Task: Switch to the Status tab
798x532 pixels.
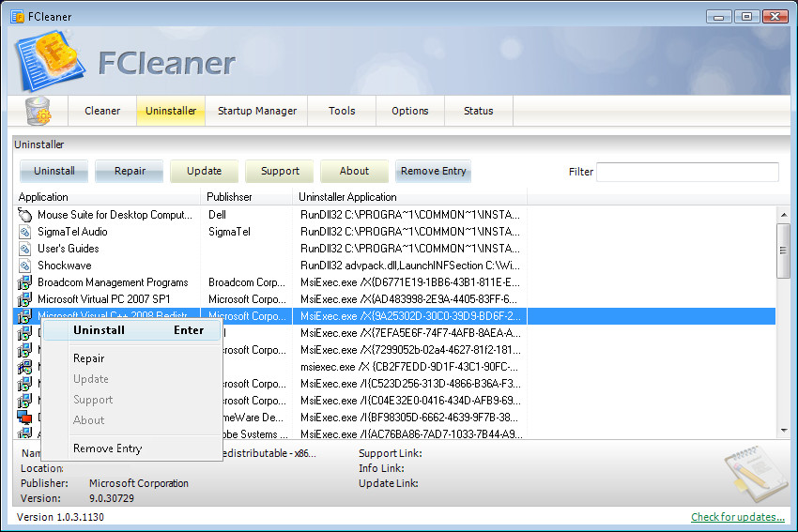Action: [479, 111]
